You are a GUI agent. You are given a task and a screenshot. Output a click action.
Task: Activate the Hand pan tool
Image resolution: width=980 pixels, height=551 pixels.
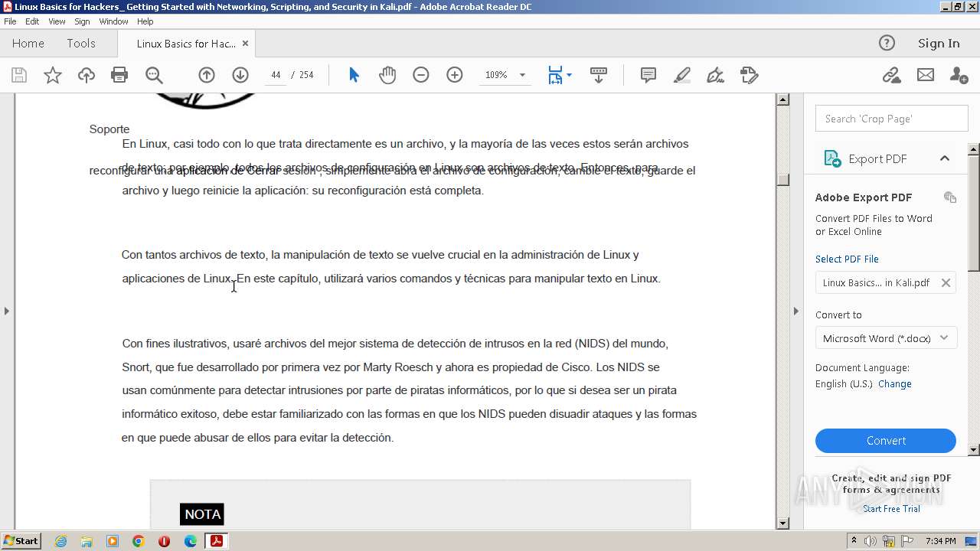[x=387, y=75]
